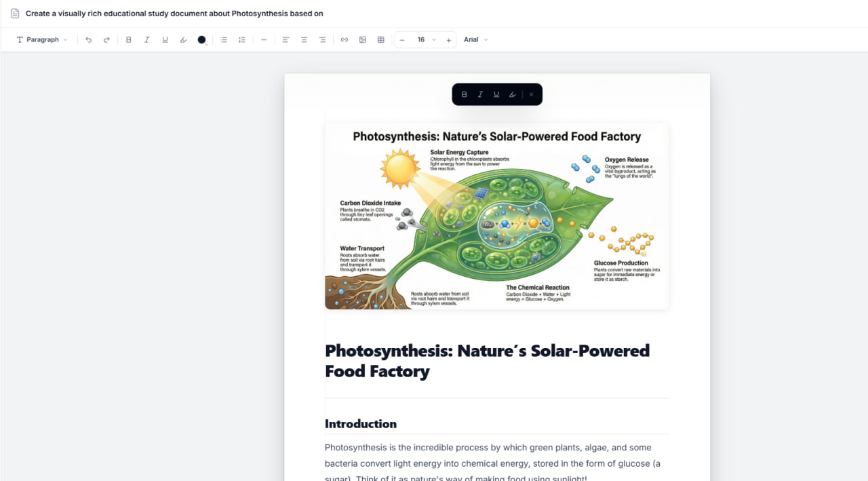Click the document title text at top
Image resolution: width=868 pixels, height=481 pixels.
(x=174, y=14)
